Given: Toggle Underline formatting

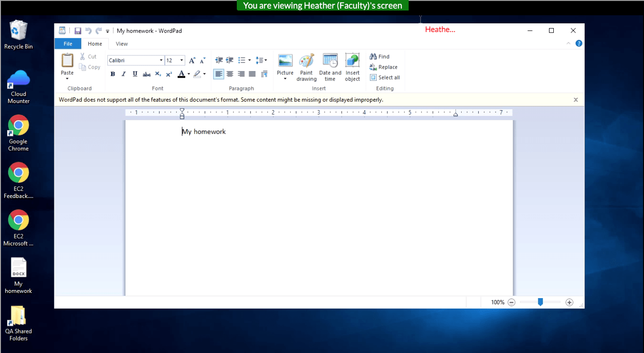Looking at the screenshot, I should click(x=135, y=74).
